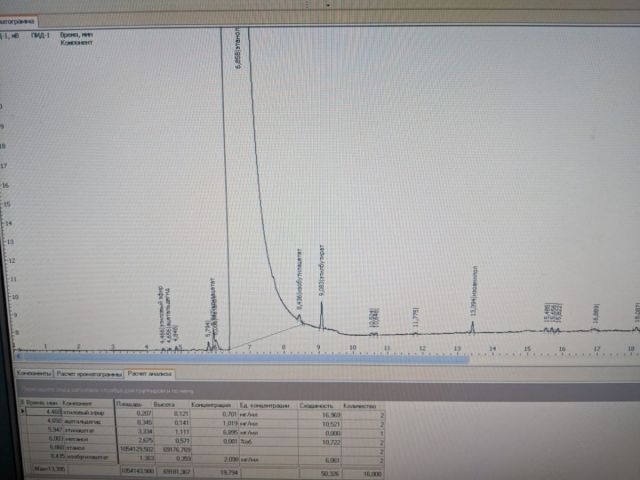The image size is (640, 480).
Task: Switch to the Компоненты tab
Action: click(32, 373)
